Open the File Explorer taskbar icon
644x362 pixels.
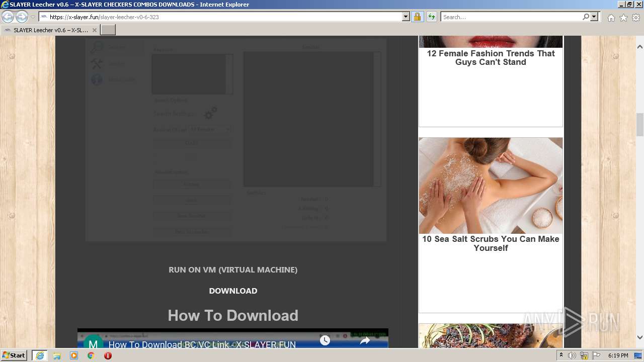(57, 355)
